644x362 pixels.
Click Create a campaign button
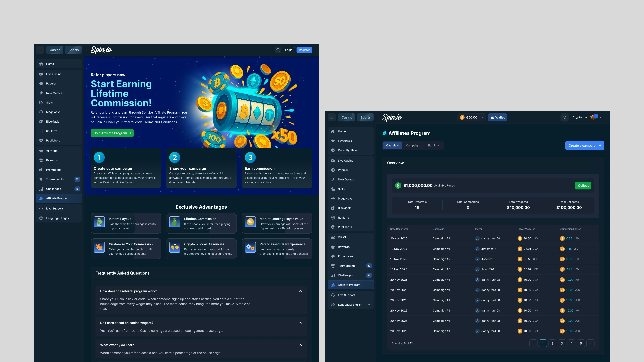(584, 146)
